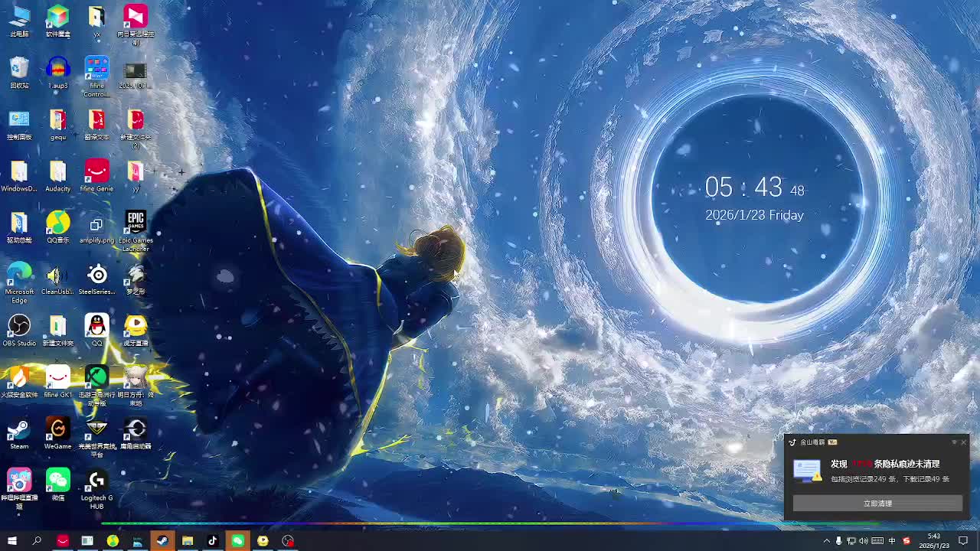Viewport: 980px width, 551px height.
Task: Switch the Chinese input mode indicator
Action: tap(892, 541)
